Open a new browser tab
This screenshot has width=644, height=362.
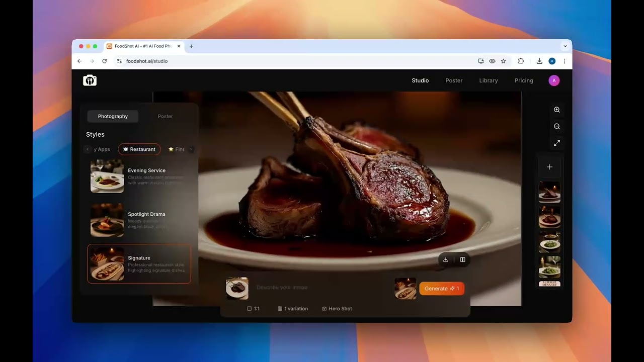coord(191,46)
